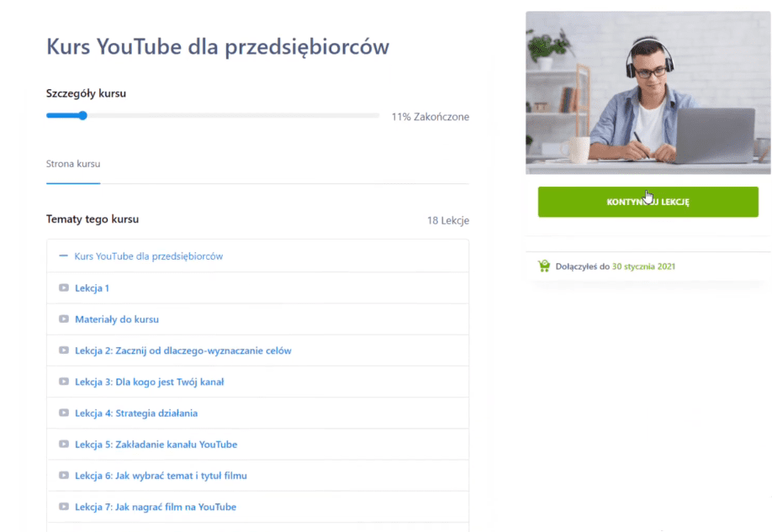Click the shopping cart icon near enrollment date

tap(544, 266)
